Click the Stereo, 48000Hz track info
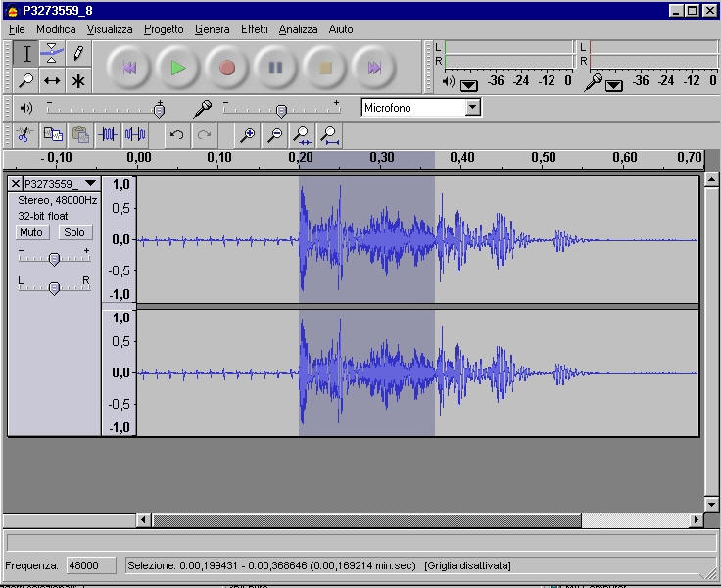 pyautogui.click(x=58, y=200)
